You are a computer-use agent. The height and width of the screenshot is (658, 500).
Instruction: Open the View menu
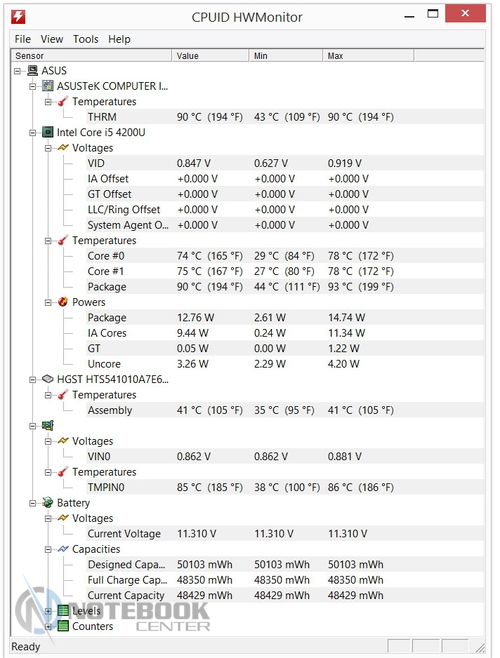[x=52, y=39]
